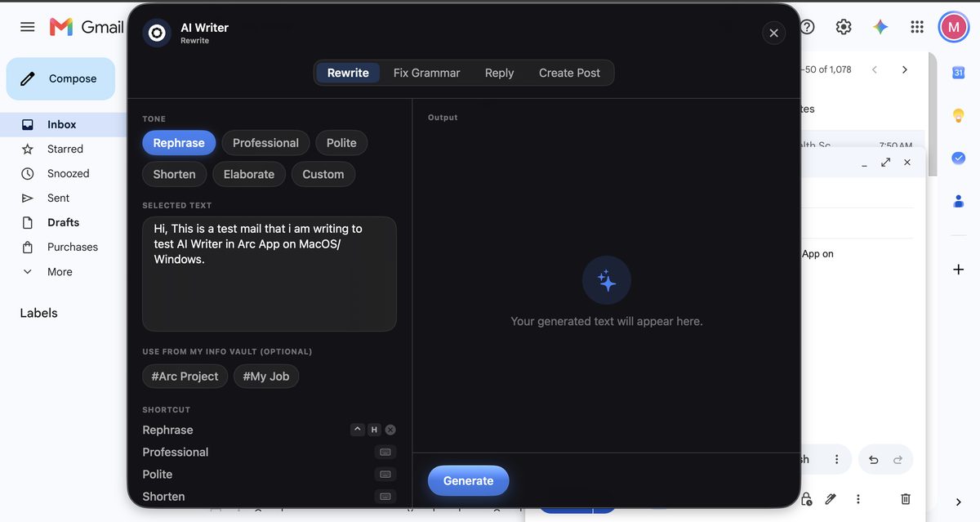Select the Polite tone chip
Screen dimensions: 980x522
click(341, 143)
